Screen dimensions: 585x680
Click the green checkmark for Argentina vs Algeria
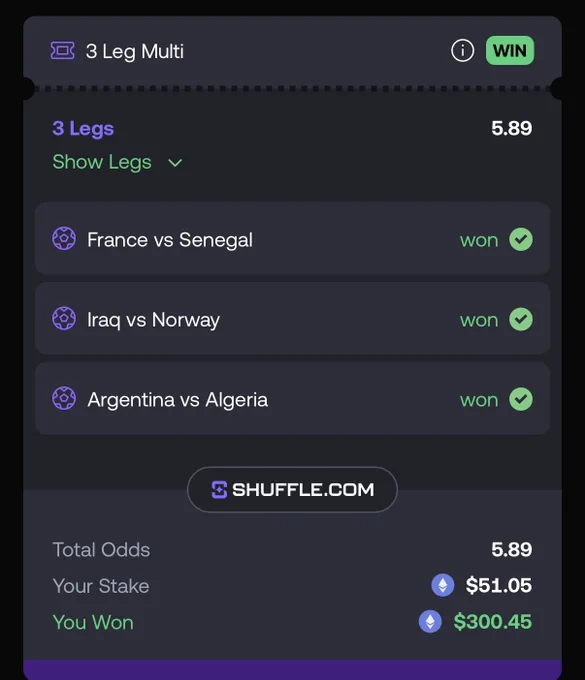521,399
